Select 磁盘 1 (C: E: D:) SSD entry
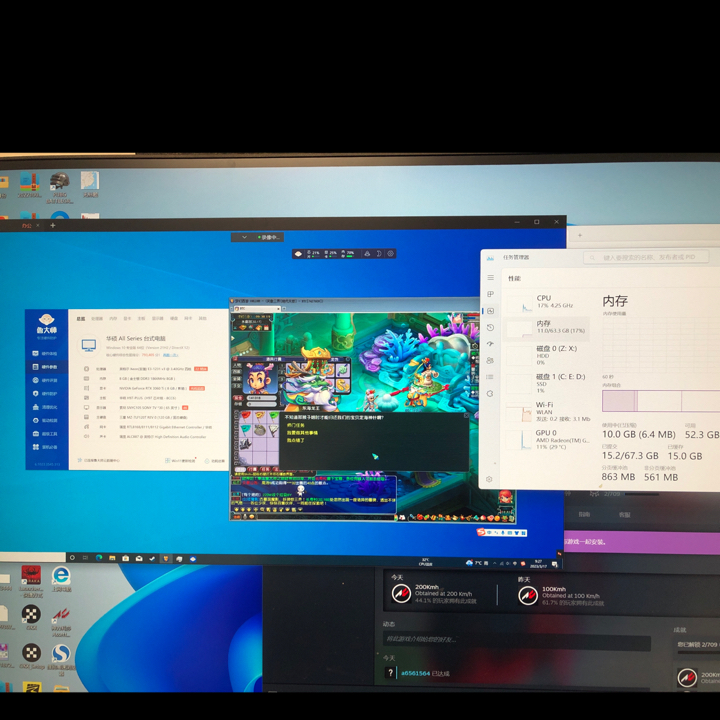The width and height of the screenshot is (720, 720). (x=546, y=383)
